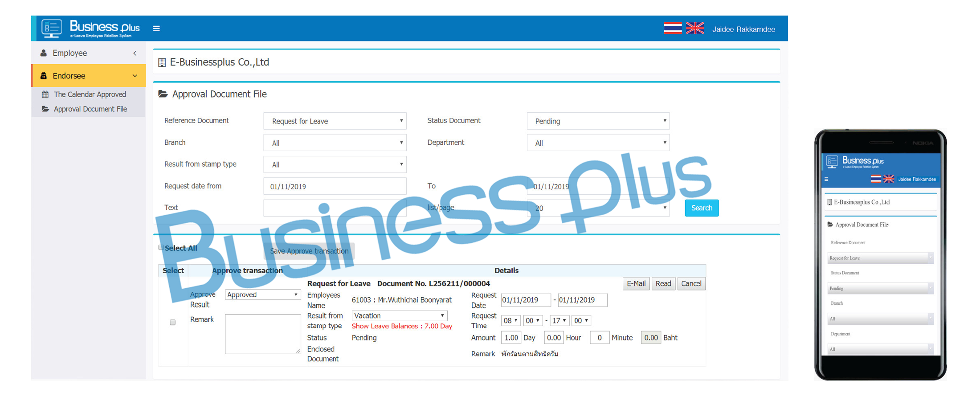The height and width of the screenshot is (401, 980).
Task: Click the Amount Day field showing 1.00
Action: click(x=511, y=338)
